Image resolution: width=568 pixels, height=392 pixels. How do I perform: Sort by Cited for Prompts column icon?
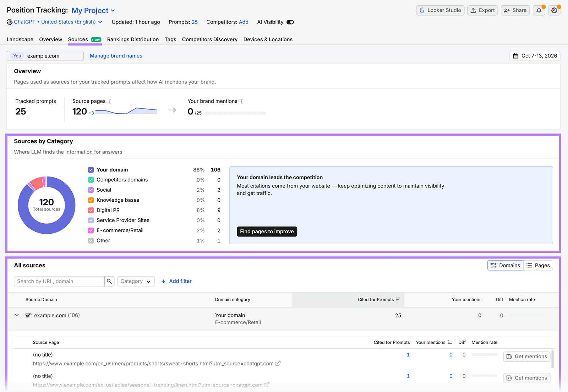(398, 300)
